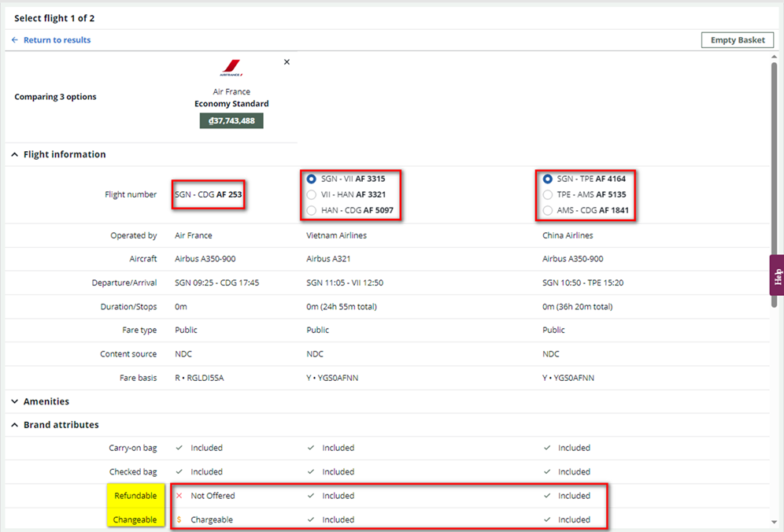Click the China Airlines operator cell
Viewport: 784px width, 532px height.
(568, 235)
